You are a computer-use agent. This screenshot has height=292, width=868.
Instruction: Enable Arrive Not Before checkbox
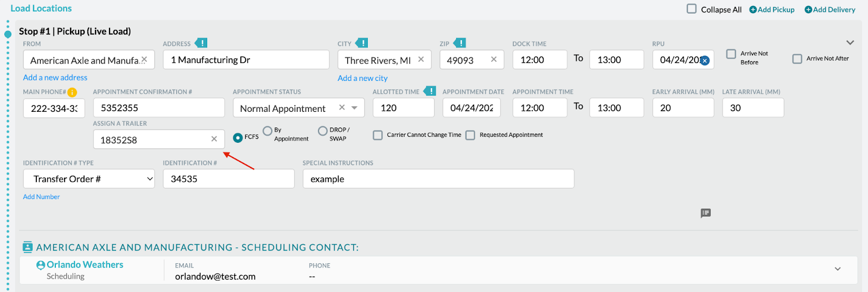point(731,54)
